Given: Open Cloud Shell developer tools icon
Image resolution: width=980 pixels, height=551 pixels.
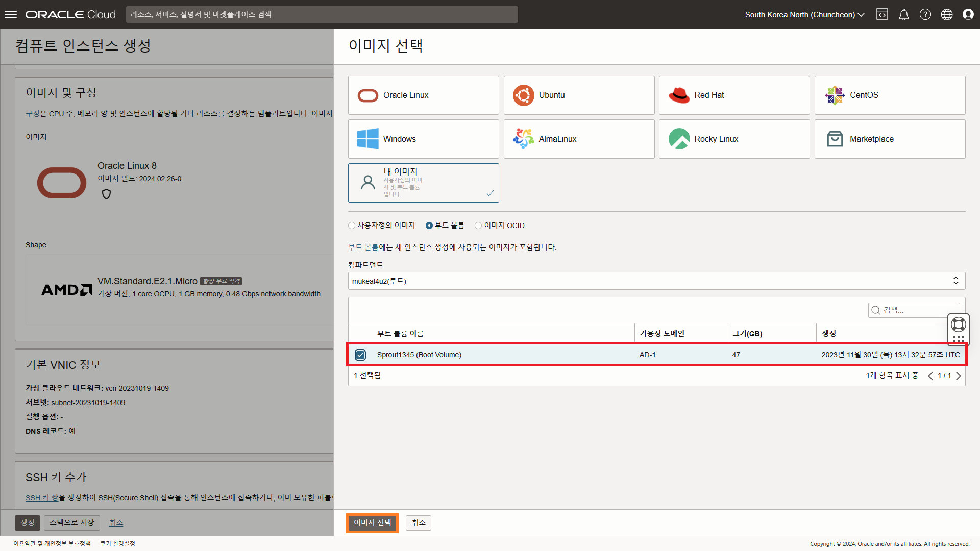Looking at the screenshot, I should (x=882, y=14).
